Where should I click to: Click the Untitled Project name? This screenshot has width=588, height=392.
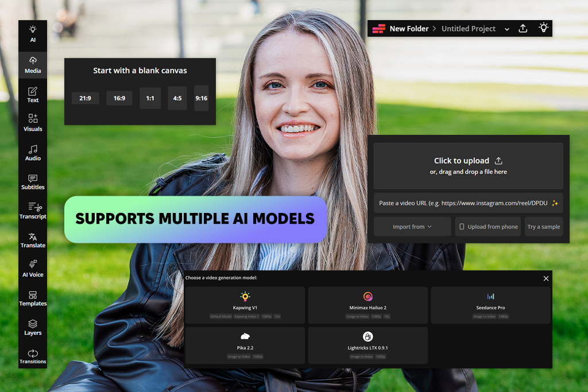click(469, 29)
